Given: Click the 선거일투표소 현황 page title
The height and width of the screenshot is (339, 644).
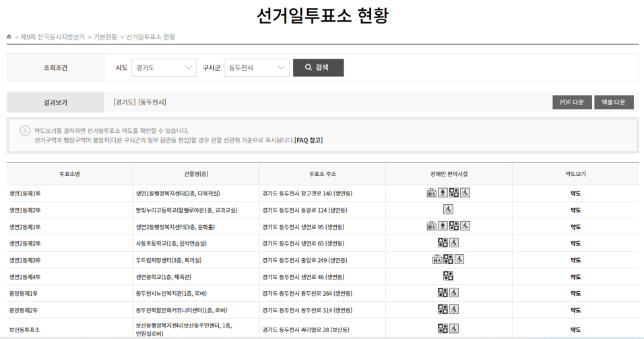Looking at the screenshot, I should click(x=323, y=16).
